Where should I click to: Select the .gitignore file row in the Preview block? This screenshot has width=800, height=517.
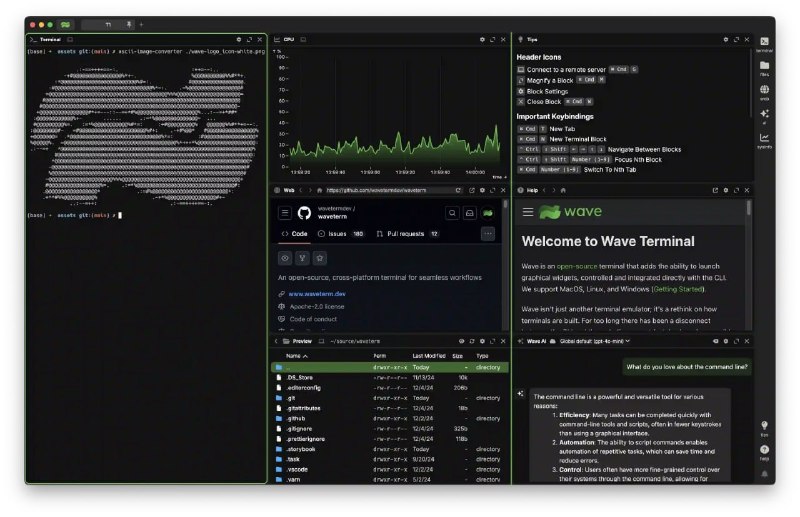point(390,429)
